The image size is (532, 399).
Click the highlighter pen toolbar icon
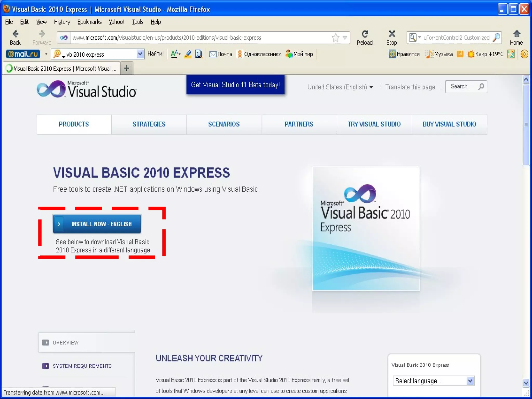tap(188, 54)
